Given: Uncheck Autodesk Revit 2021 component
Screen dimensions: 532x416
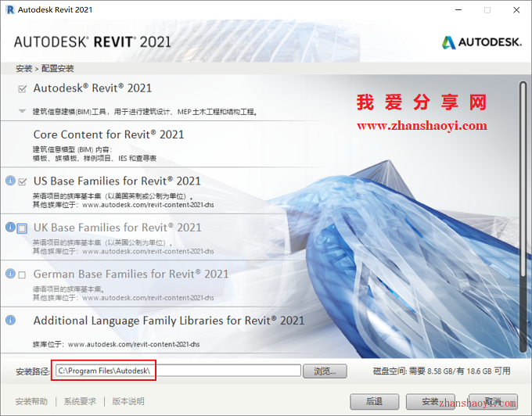Looking at the screenshot, I should tap(22, 89).
